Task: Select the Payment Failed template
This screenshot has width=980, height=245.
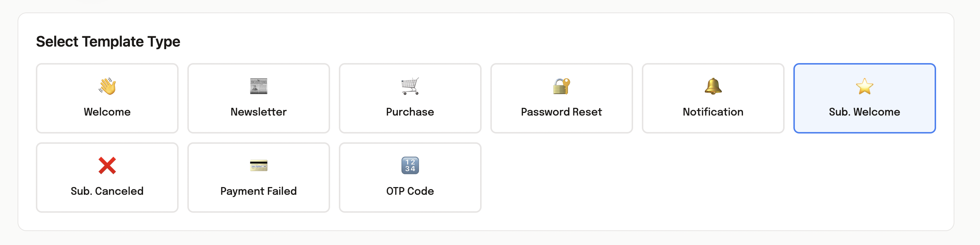Action: coord(258,177)
